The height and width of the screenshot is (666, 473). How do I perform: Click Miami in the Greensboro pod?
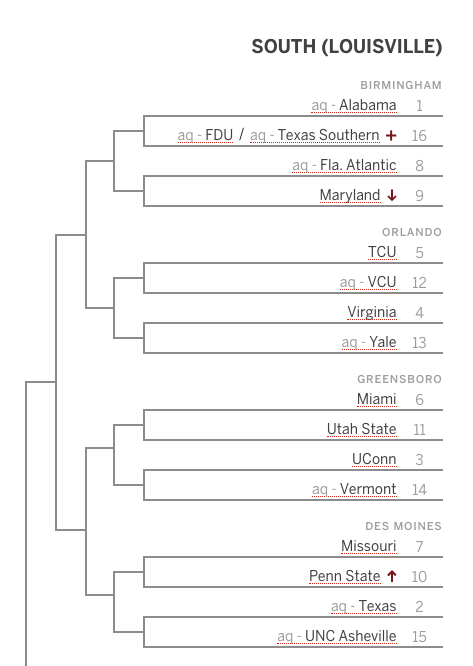377,399
